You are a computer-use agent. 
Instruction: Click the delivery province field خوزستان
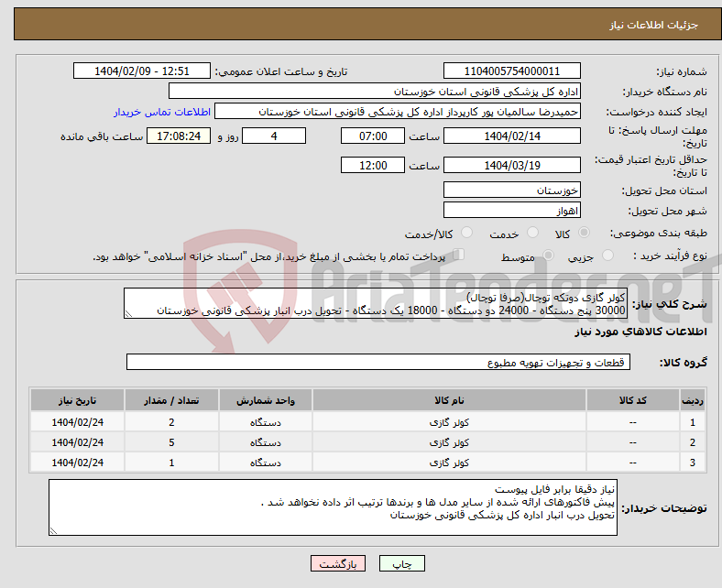tap(512, 190)
